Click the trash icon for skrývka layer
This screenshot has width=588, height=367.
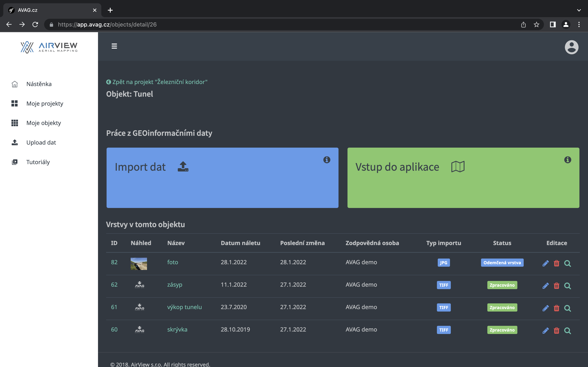point(556,331)
